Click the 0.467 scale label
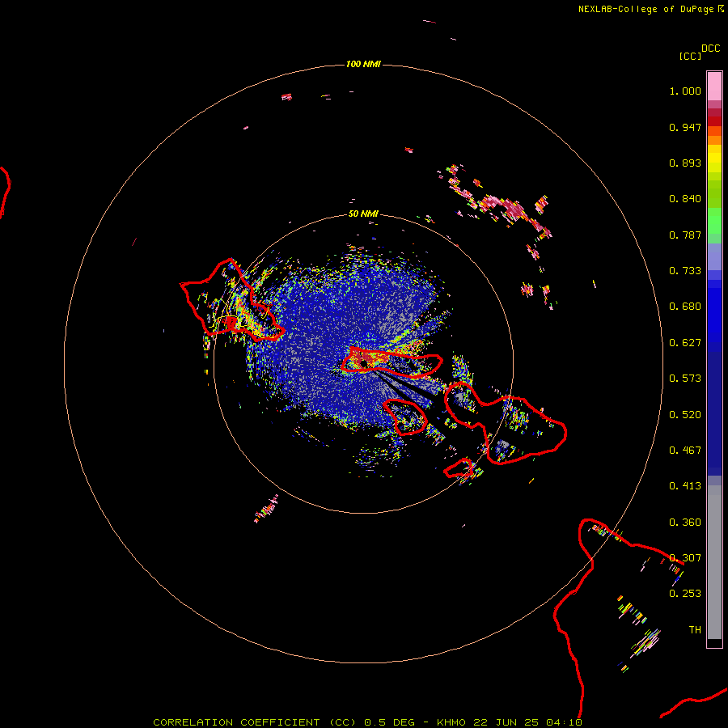 (685, 451)
